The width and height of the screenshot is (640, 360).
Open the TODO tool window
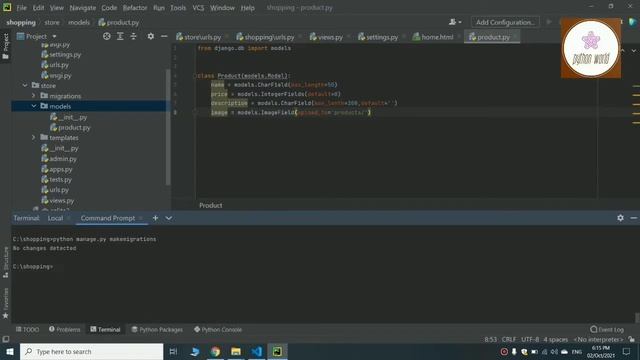[x=27, y=329]
